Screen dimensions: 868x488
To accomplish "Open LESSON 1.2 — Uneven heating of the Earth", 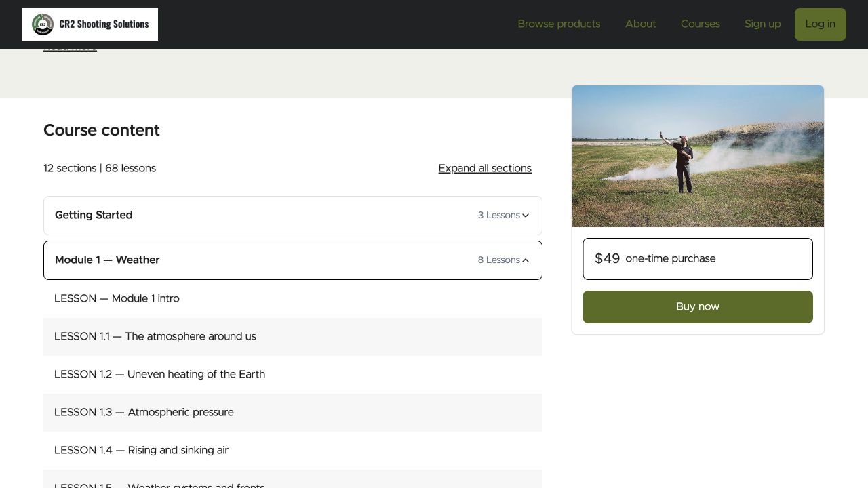I will (x=293, y=374).
